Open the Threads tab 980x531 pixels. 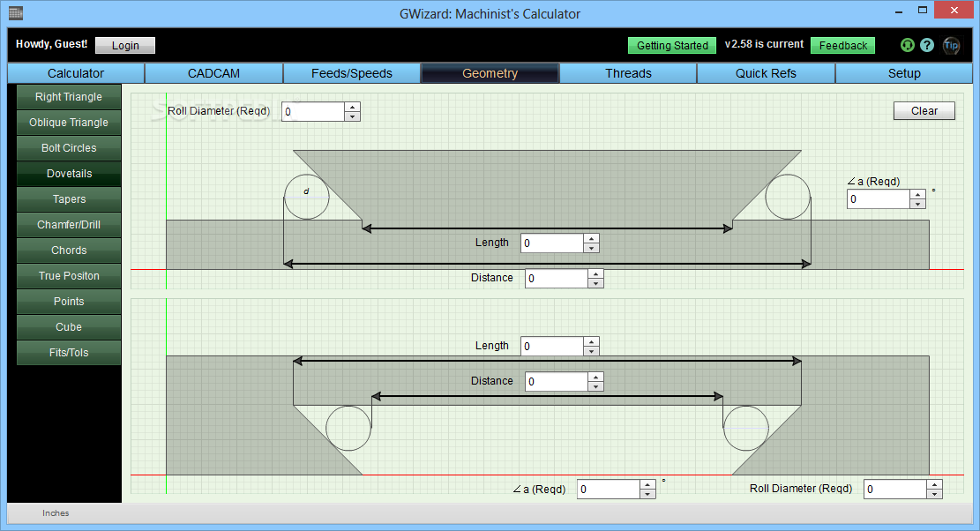point(628,73)
